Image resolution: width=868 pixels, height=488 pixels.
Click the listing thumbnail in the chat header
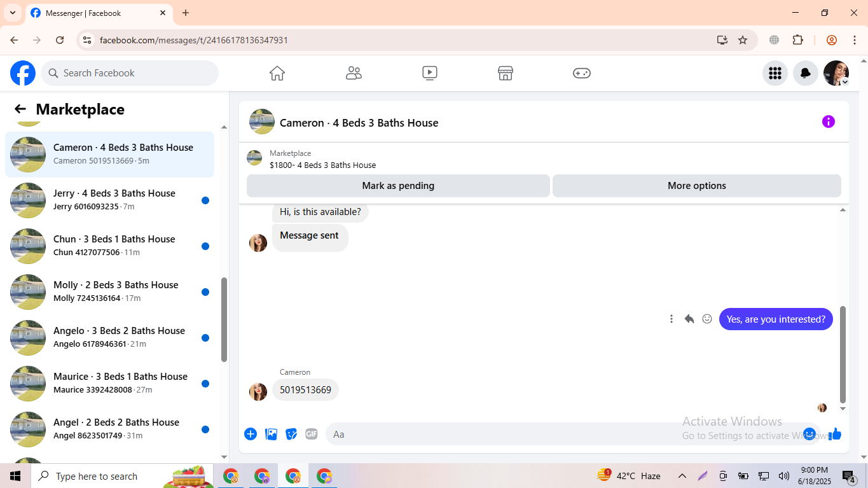pyautogui.click(x=262, y=122)
